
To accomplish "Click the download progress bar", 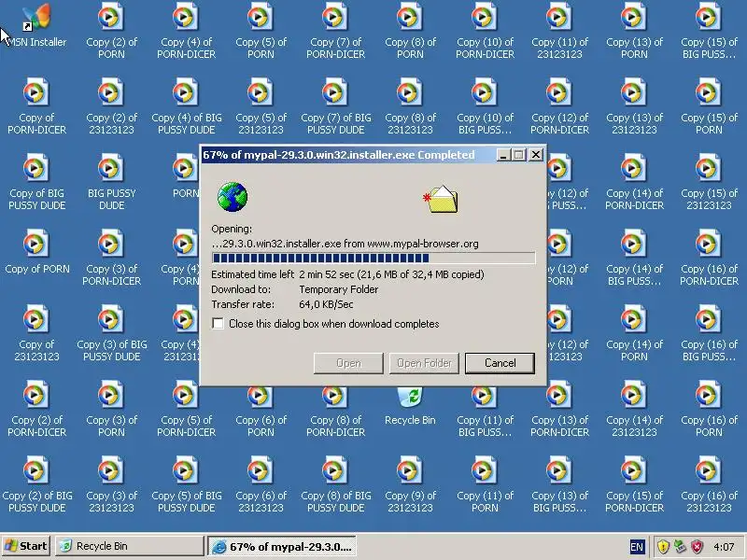I will [x=373, y=259].
